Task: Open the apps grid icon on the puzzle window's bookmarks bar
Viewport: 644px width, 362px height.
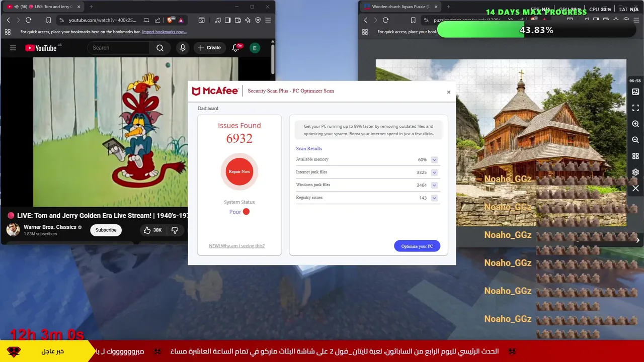Action: click(x=365, y=32)
